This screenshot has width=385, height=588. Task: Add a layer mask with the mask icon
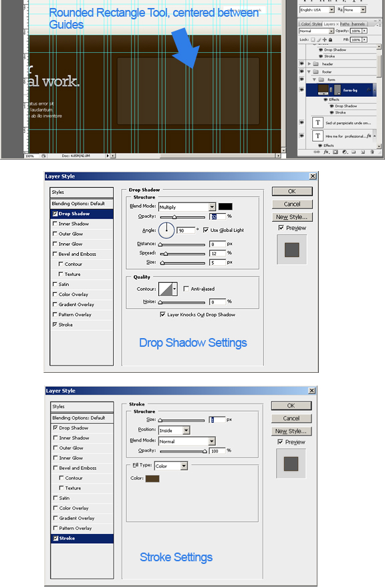pos(336,152)
